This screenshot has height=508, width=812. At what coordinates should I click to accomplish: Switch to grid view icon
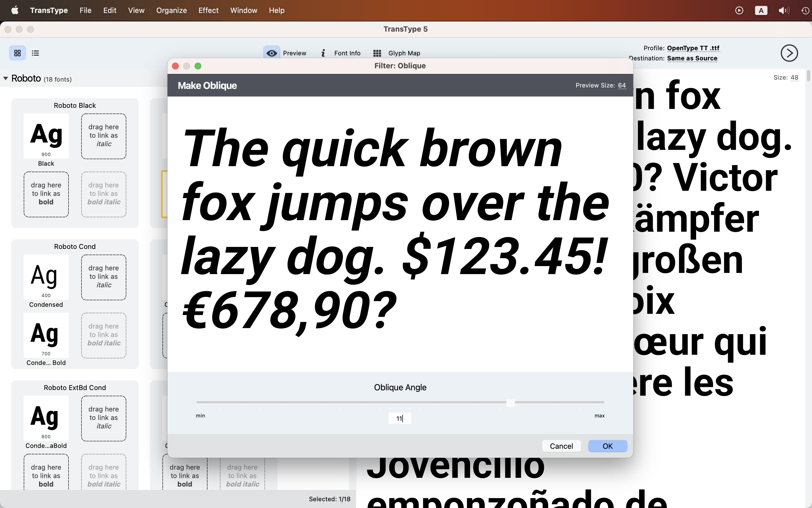coord(17,53)
